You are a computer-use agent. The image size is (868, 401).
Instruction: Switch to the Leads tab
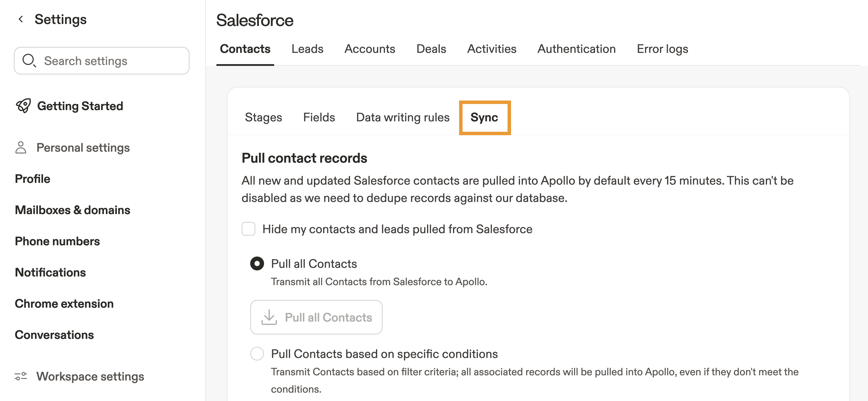(307, 49)
